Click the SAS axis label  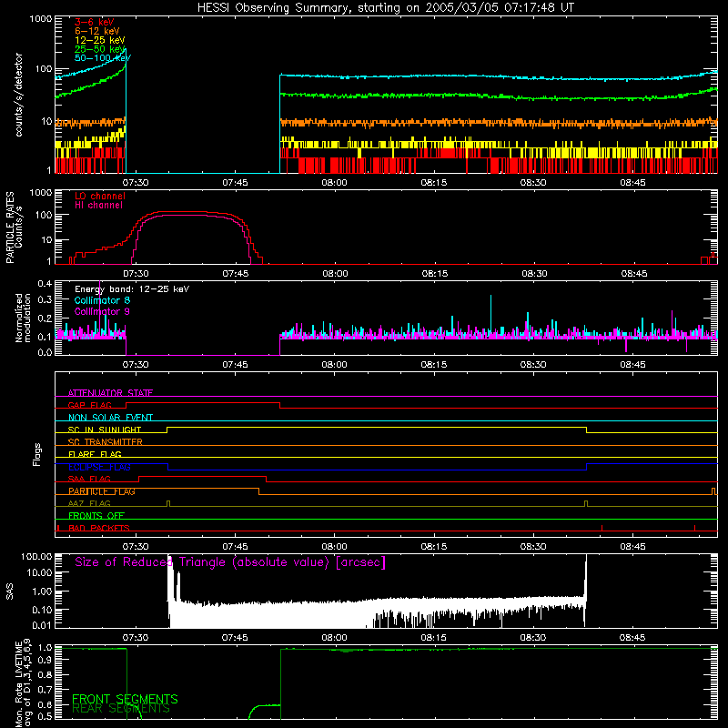click(9, 591)
